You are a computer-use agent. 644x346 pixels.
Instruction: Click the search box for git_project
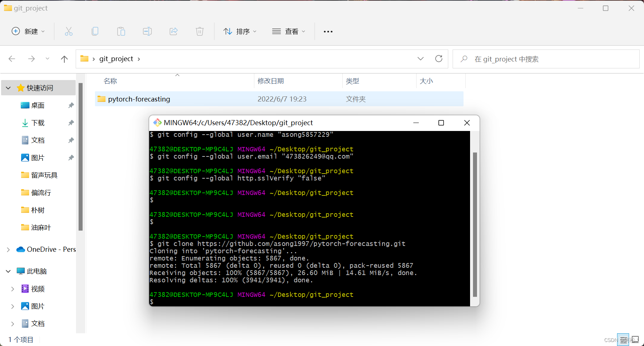click(546, 59)
